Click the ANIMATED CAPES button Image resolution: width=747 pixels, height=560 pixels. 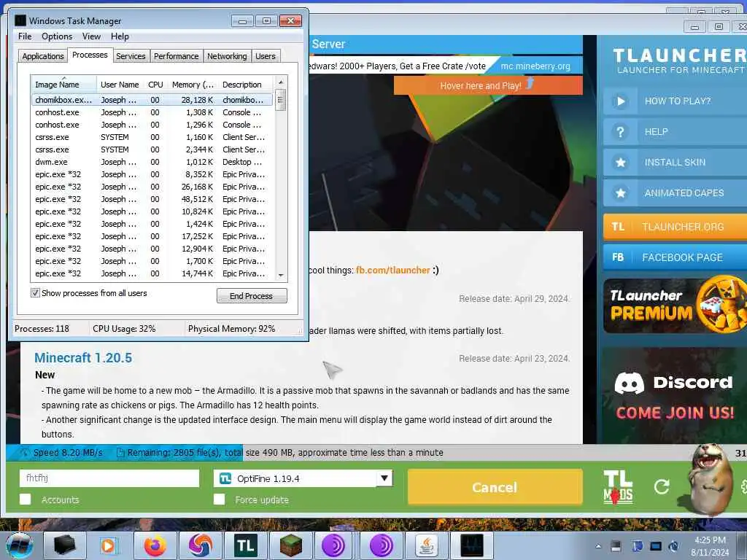pyautogui.click(x=675, y=192)
